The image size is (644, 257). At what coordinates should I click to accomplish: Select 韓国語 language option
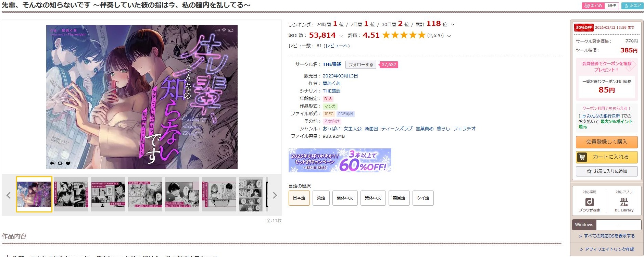click(x=399, y=198)
